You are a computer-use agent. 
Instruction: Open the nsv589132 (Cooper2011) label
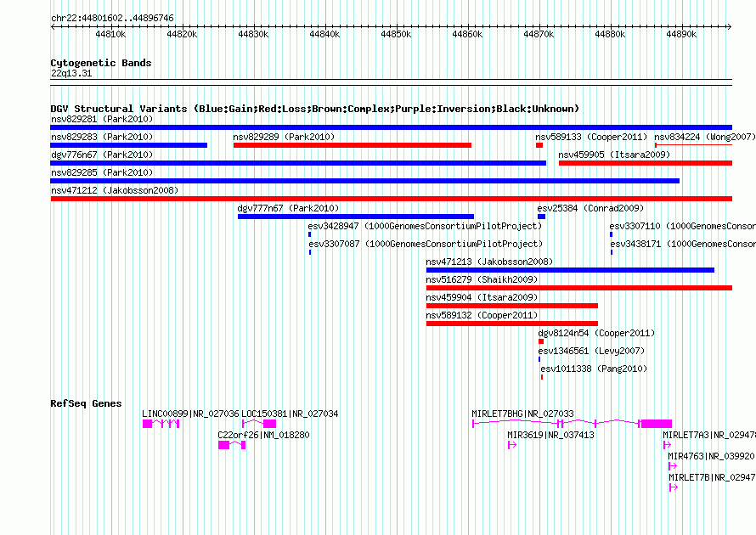tap(482, 315)
